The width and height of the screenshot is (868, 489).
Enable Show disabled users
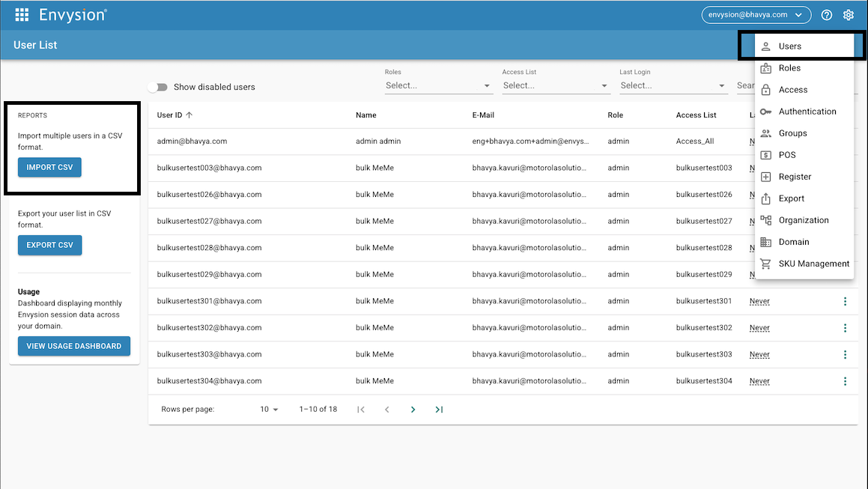(x=158, y=87)
